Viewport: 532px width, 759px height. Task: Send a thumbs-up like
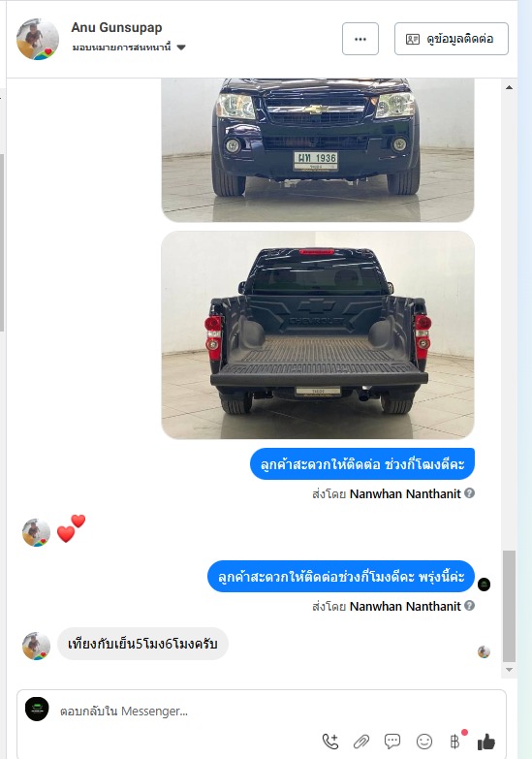486,742
